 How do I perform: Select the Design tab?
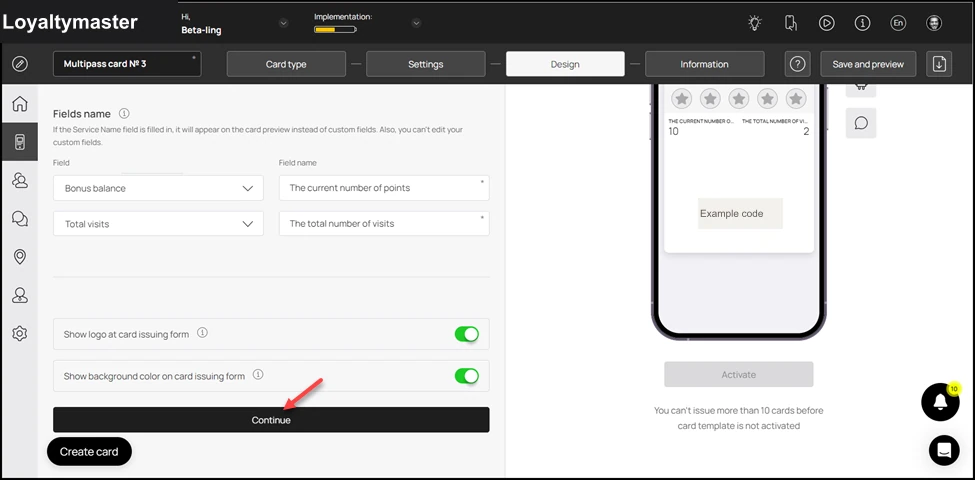point(565,64)
